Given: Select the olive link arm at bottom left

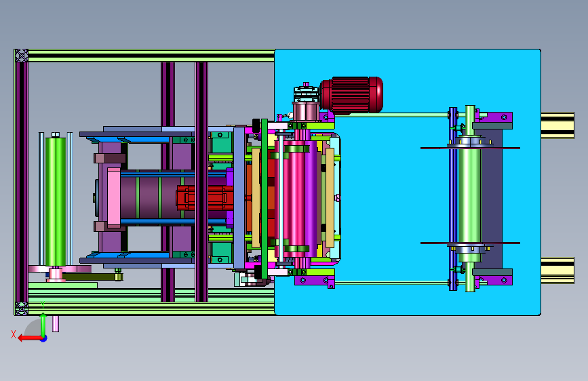Looking at the screenshot, I should pyautogui.click(x=92, y=277).
